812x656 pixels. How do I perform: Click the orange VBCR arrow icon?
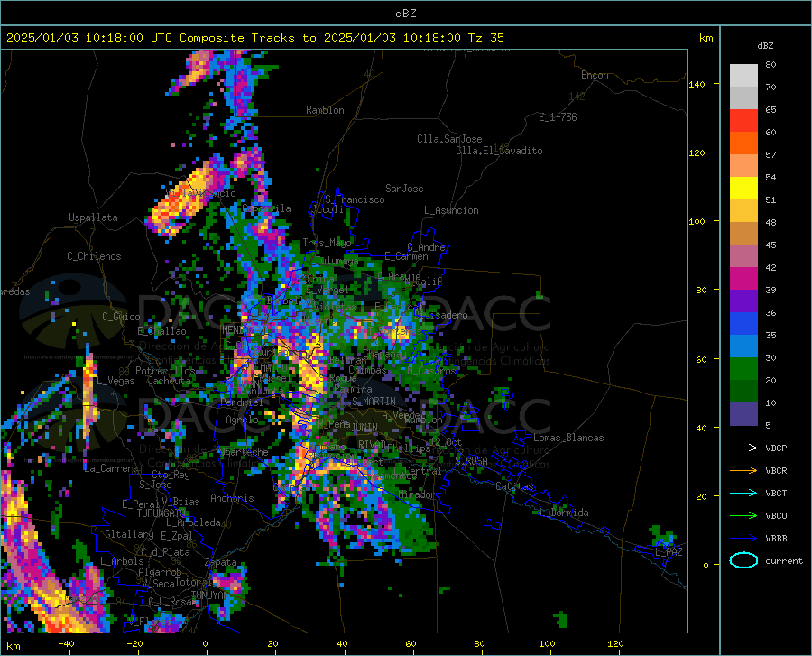743,471
